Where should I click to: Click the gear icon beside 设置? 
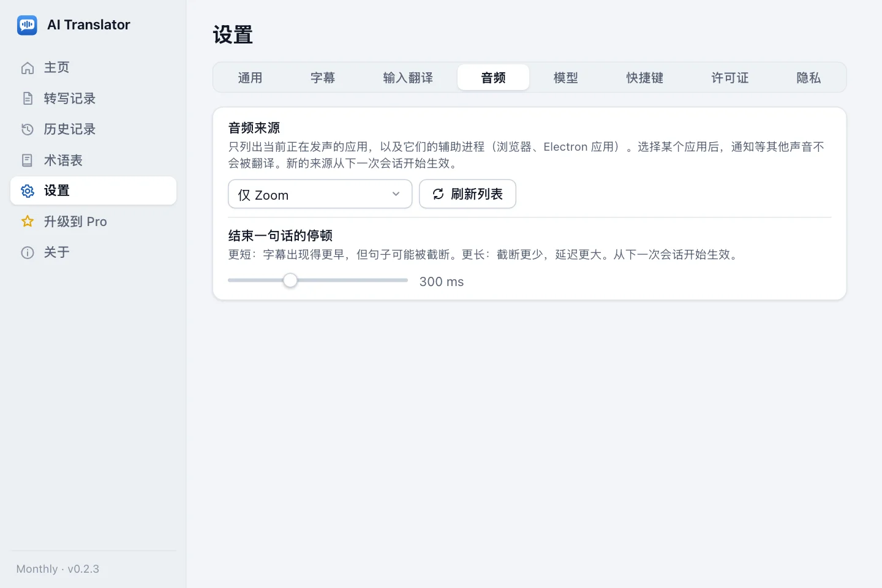coord(28,190)
